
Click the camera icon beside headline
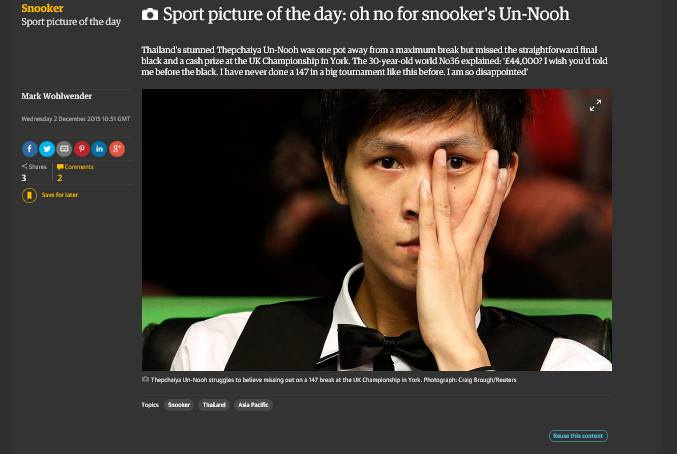click(150, 14)
